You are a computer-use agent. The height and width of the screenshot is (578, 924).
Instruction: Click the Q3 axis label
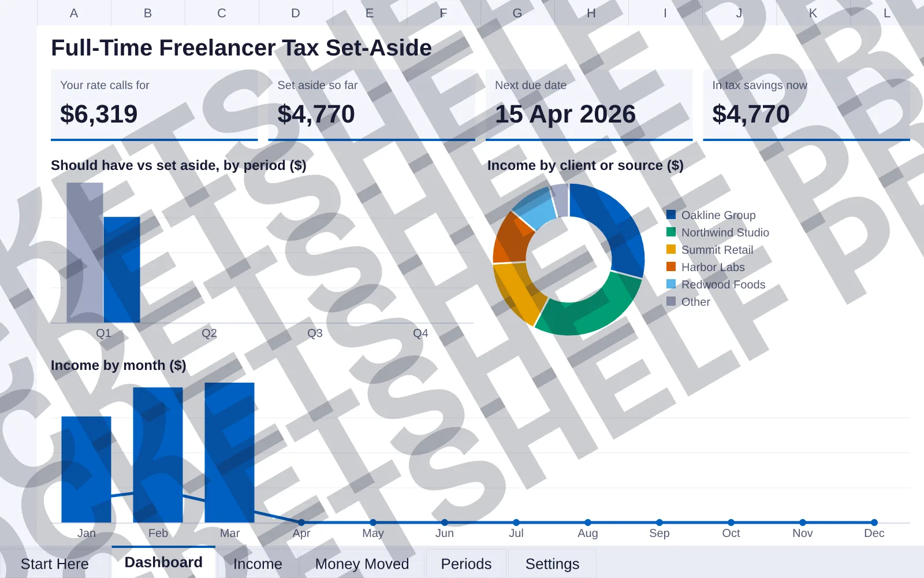(315, 333)
